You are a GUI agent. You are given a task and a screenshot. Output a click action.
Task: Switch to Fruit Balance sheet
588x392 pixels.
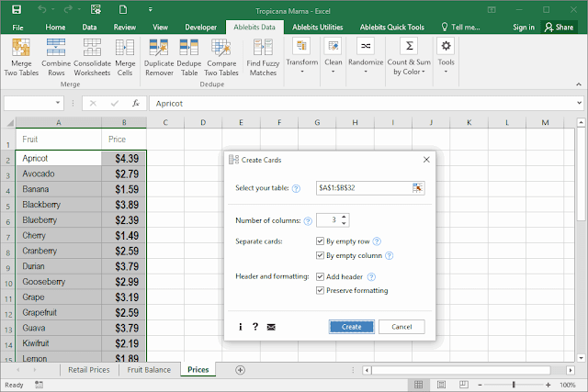tap(149, 370)
